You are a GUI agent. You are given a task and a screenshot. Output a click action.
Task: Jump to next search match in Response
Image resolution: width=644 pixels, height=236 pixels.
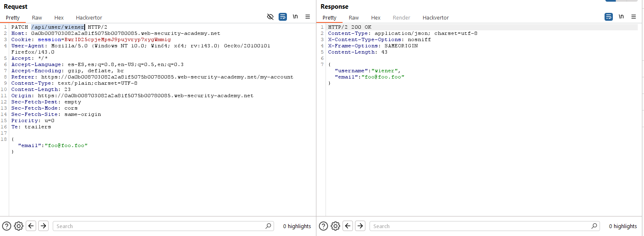pos(360,226)
